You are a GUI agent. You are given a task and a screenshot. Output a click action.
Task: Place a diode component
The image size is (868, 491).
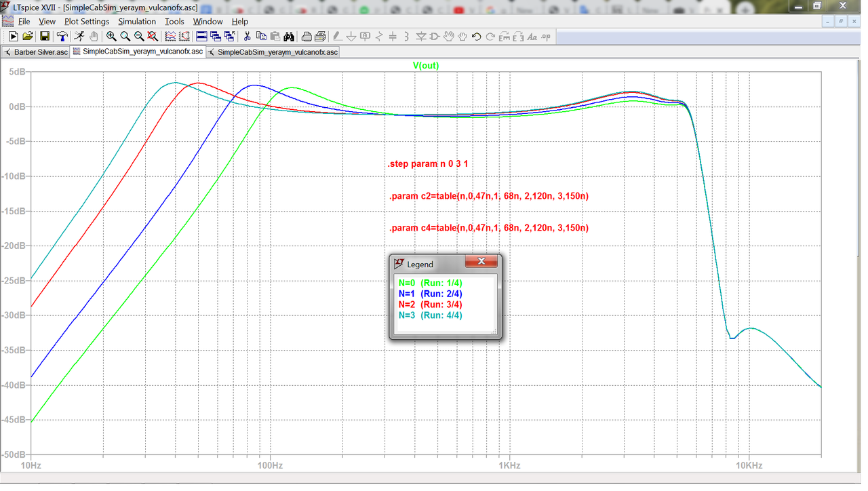(421, 36)
